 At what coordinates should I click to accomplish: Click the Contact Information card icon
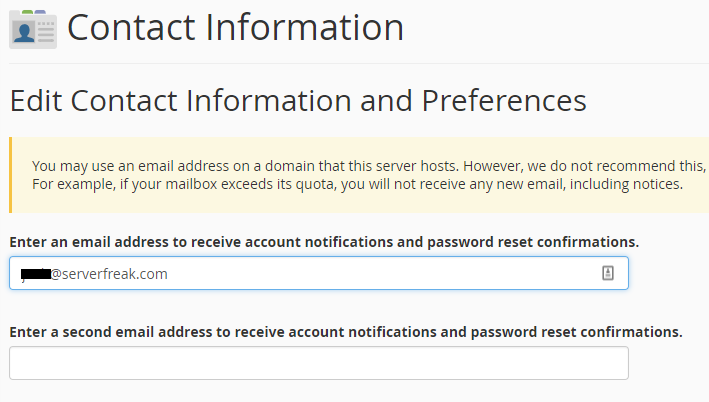tap(33, 29)
